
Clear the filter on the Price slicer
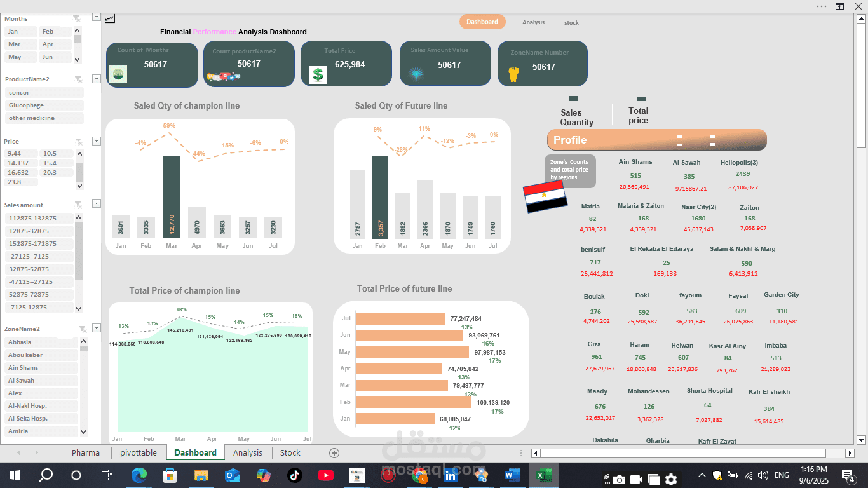(78, 142)
